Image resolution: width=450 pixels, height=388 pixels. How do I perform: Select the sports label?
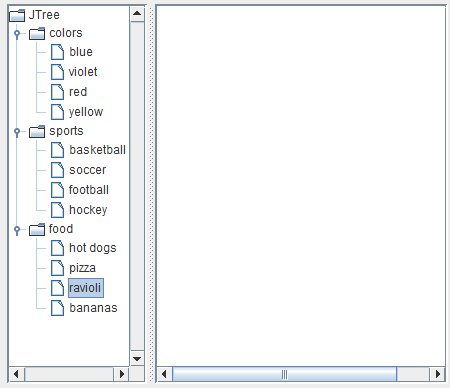[x=66, y=131]
